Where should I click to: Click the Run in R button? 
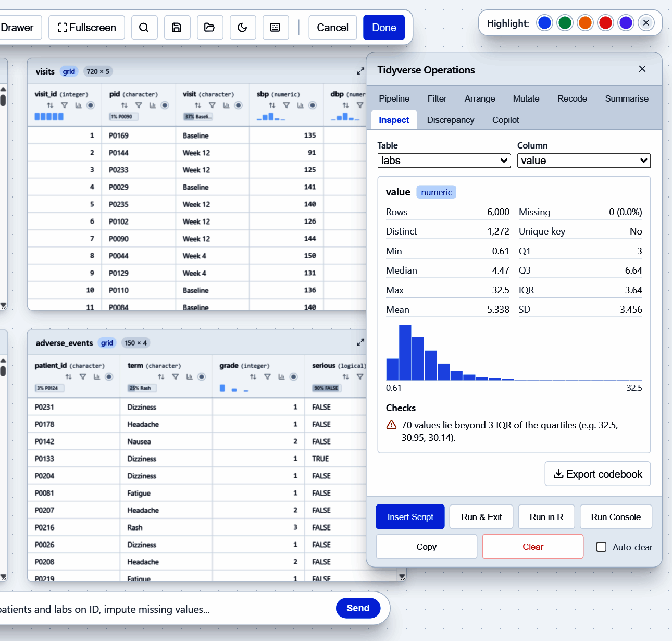[x=546, y=517]
